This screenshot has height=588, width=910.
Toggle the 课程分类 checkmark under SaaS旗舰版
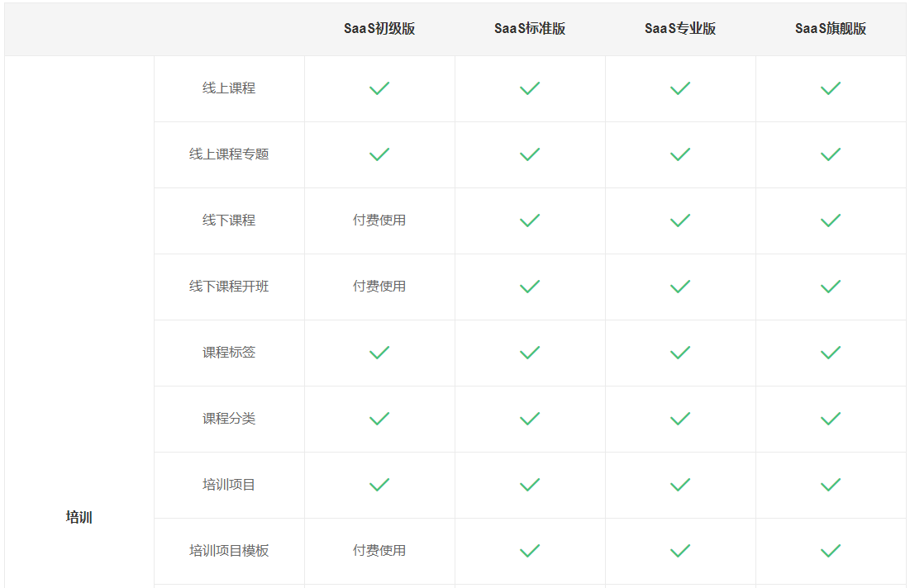830,419
